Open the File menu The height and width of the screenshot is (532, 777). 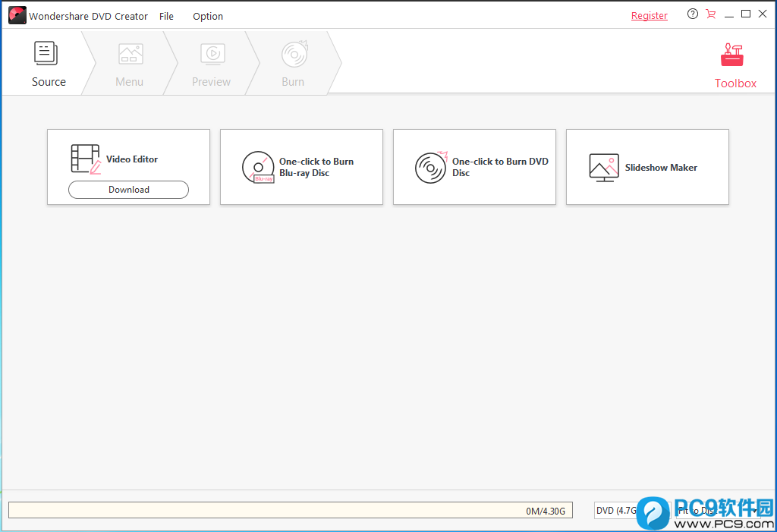pyautogui.click(x=166, y=17)
